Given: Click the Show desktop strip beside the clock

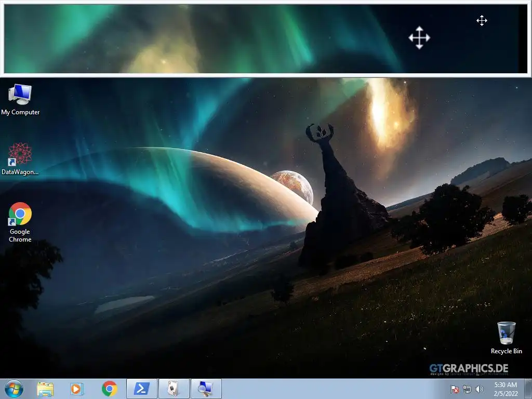Looking at the screenshot, I should (528, 389).
